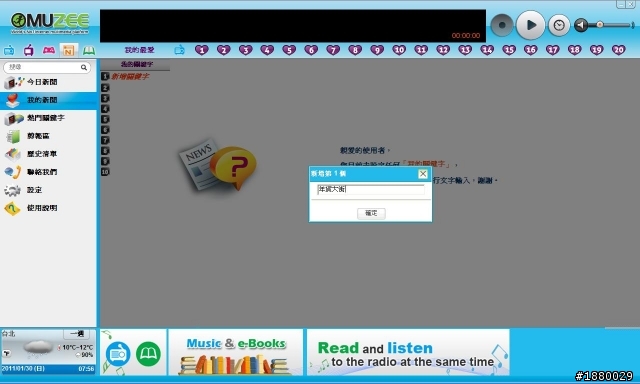The width and height of the screenshot is (640, 384).
Task: Close the add-keyword dialog with X
Action: tap(423, 174)
